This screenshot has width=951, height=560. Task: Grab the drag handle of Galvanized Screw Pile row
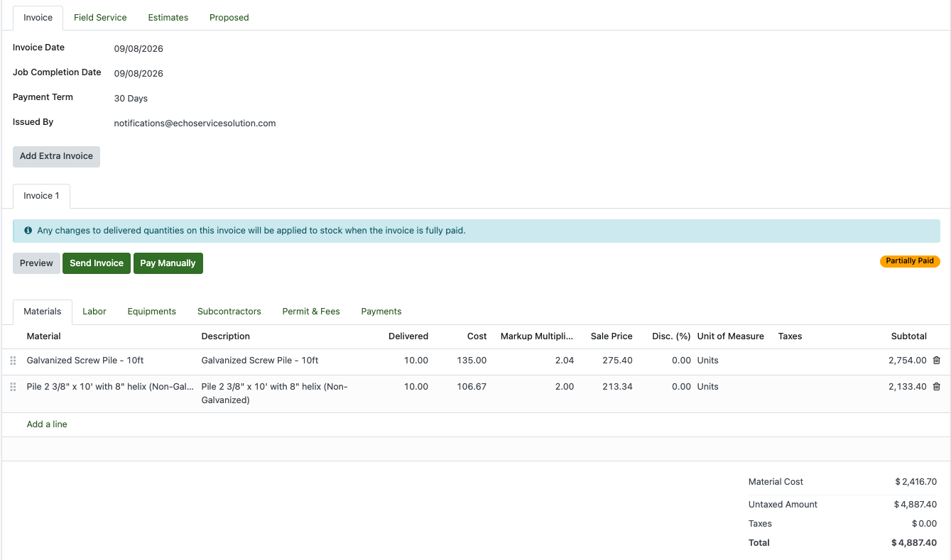(x=13, y=361)
